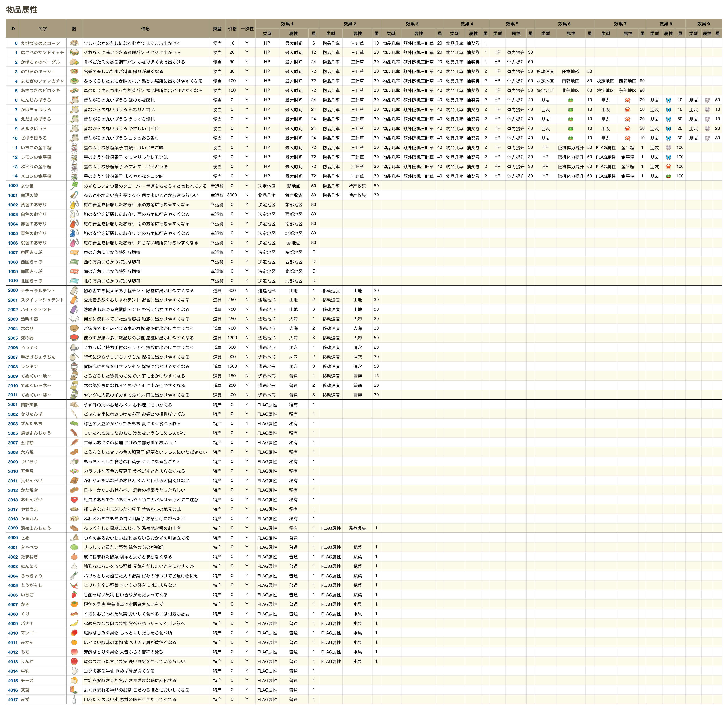Select the のびるのキッシュ quiche icon
Image resolution: width=728 pixels, height=710 pixels.
coord(74,72)
